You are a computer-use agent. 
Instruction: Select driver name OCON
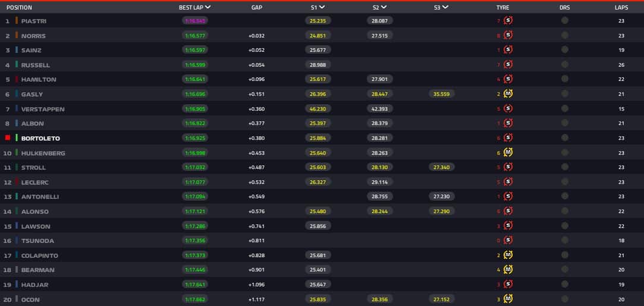[30, 299]
